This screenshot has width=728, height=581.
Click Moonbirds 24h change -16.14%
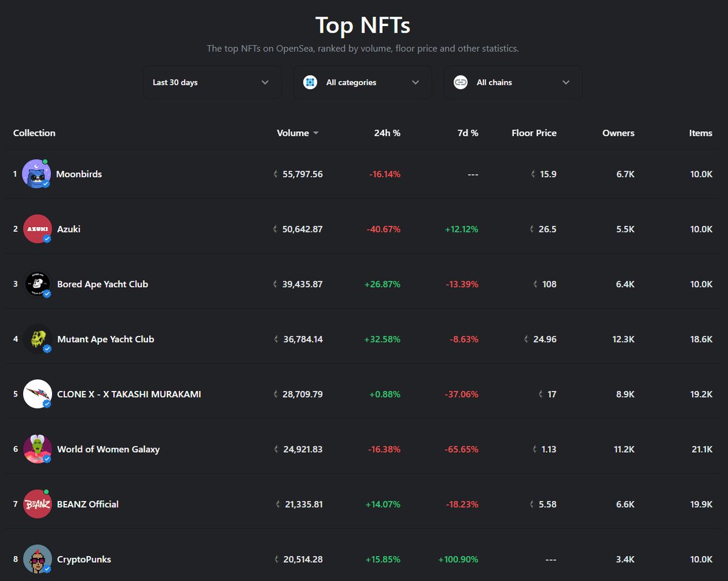385,174
